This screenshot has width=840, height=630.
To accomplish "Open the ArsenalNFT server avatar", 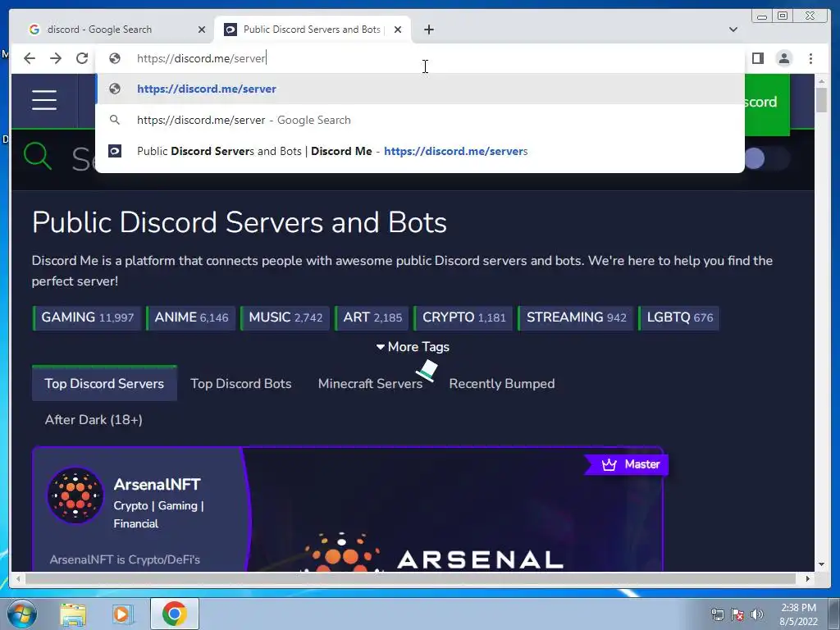I will (x=75, y=495).
